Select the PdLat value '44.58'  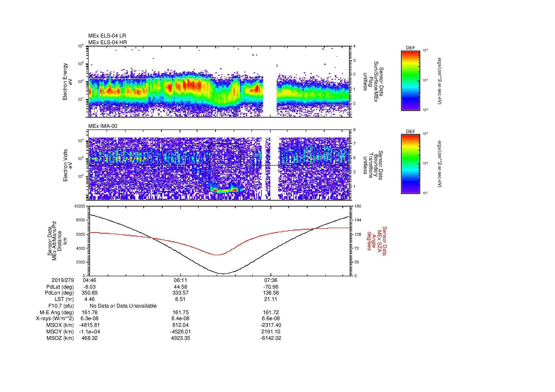(181, 287)
